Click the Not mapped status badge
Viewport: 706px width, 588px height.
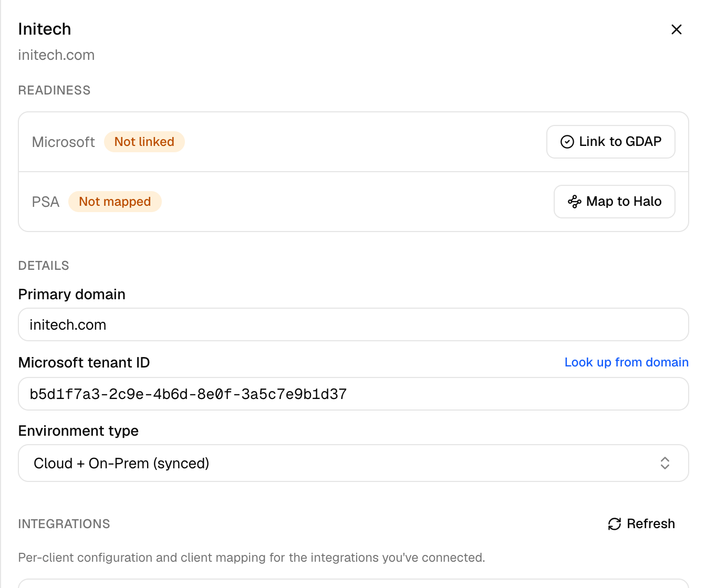coord(115,202)
